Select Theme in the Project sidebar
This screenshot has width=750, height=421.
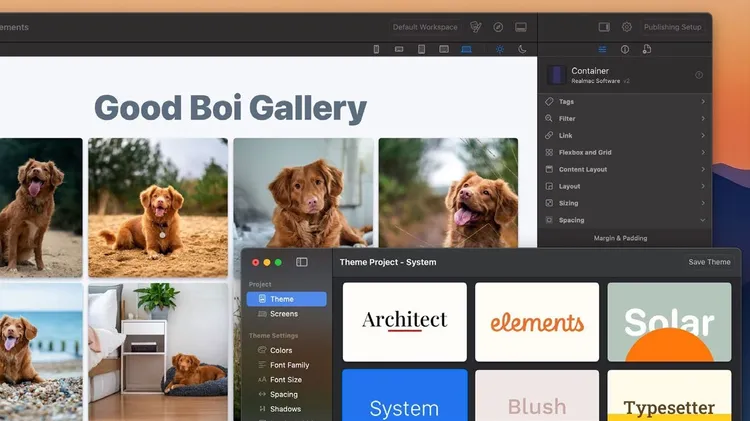coord(287,299)
